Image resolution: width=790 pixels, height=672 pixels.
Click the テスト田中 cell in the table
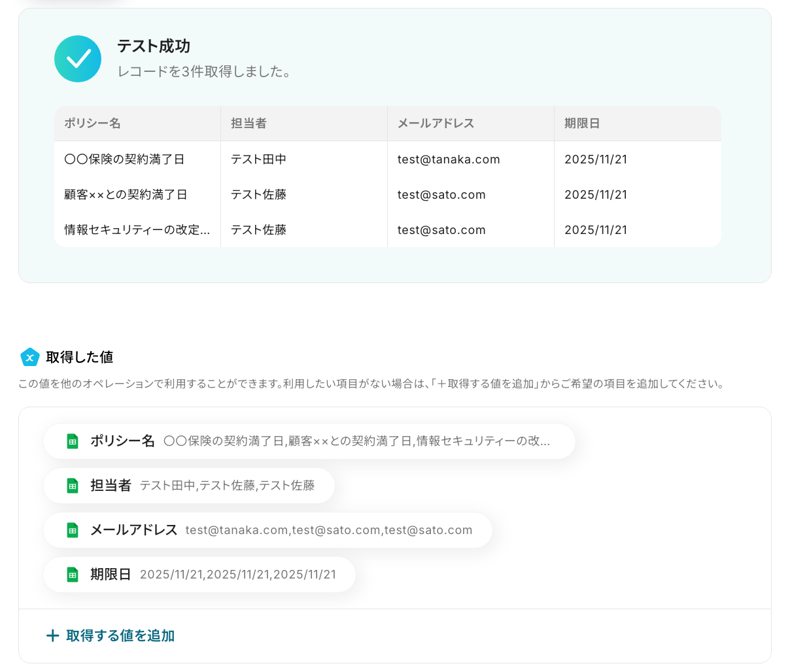click(304, 160)
